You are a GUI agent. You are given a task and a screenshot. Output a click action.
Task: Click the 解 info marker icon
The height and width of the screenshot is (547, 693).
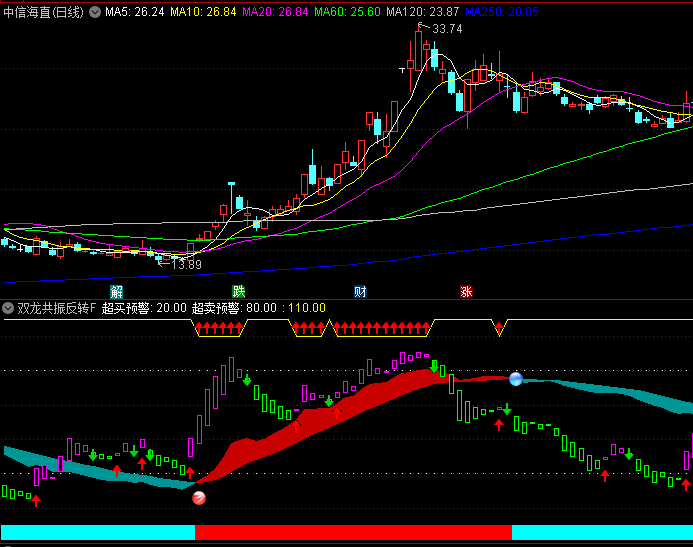tap(116, 292)
